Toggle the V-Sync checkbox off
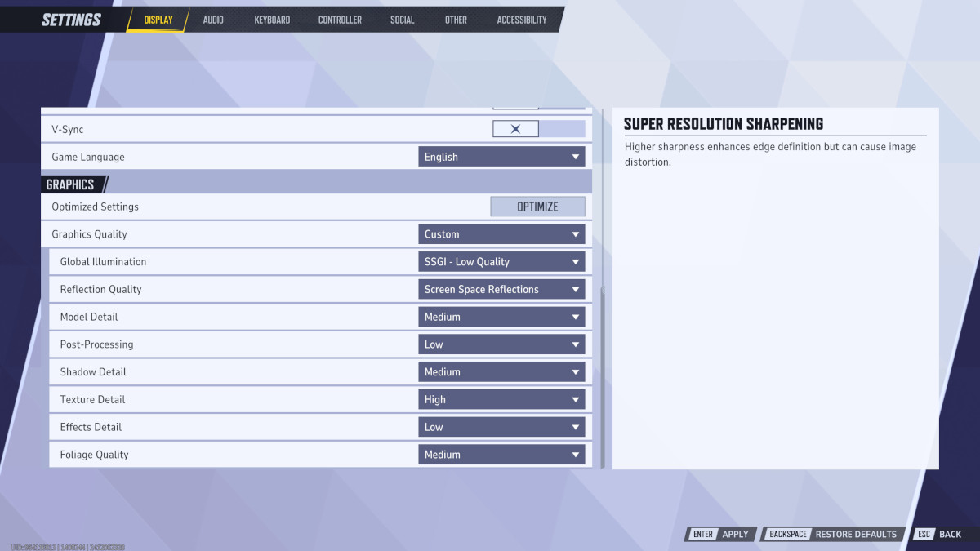The height and width of the screenshot is (551, 980). [x=515, y=128]
